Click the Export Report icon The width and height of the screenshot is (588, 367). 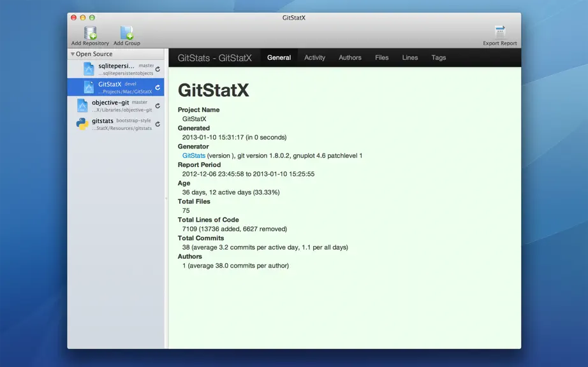pos(499,32)
